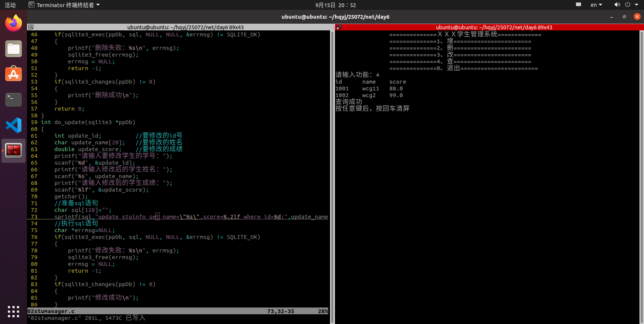The image size is (644, 324).
Task: Close the Terminator window
Action: tap(637, 16)
